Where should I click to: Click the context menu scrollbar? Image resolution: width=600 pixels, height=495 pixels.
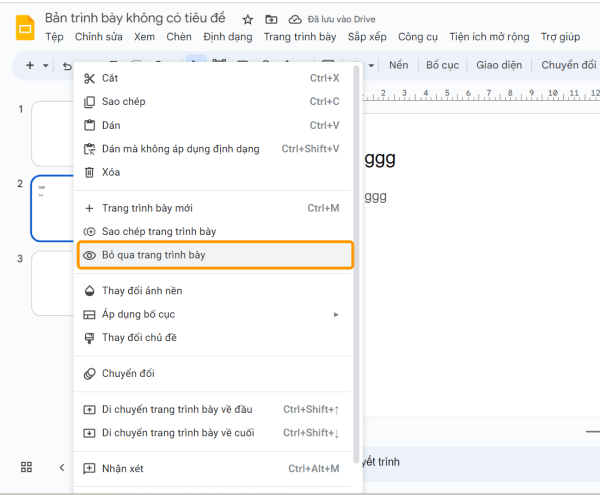356,264
